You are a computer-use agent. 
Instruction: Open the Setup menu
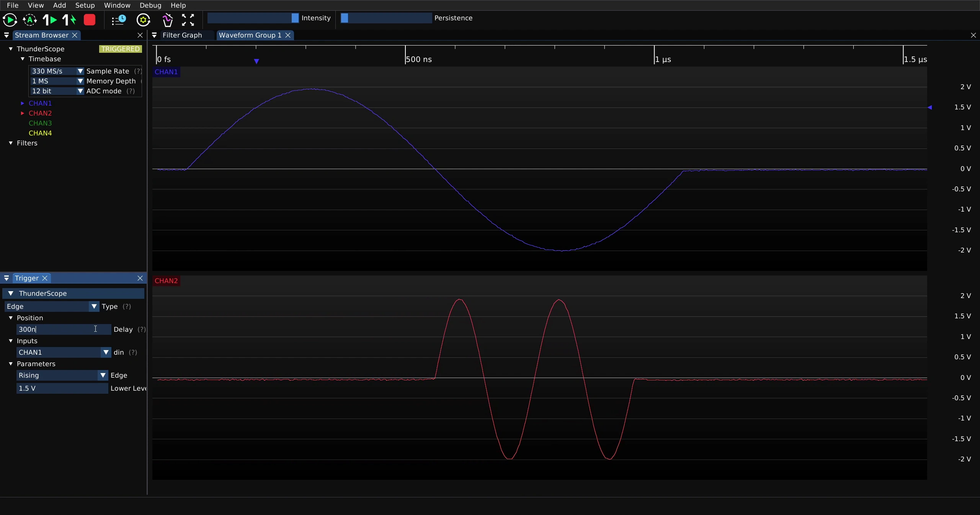85,5
